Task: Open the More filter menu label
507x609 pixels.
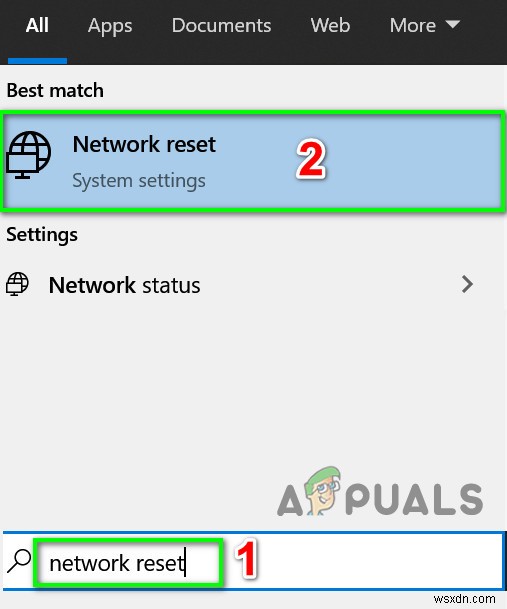Action: pyautogui.click(x=413, y=26)
